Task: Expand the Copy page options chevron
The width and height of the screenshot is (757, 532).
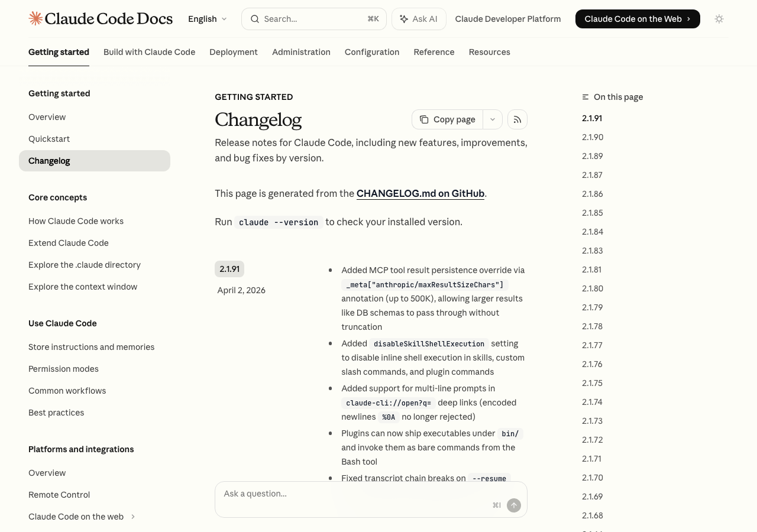Action: (492, 119)
